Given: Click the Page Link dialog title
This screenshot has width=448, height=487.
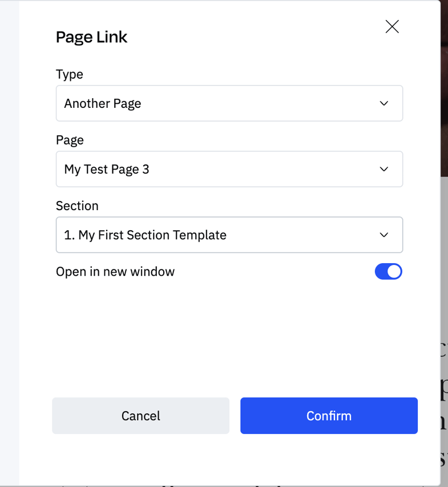Looking at the screenshot, I should pyautogui.click(x=91, y=37).
